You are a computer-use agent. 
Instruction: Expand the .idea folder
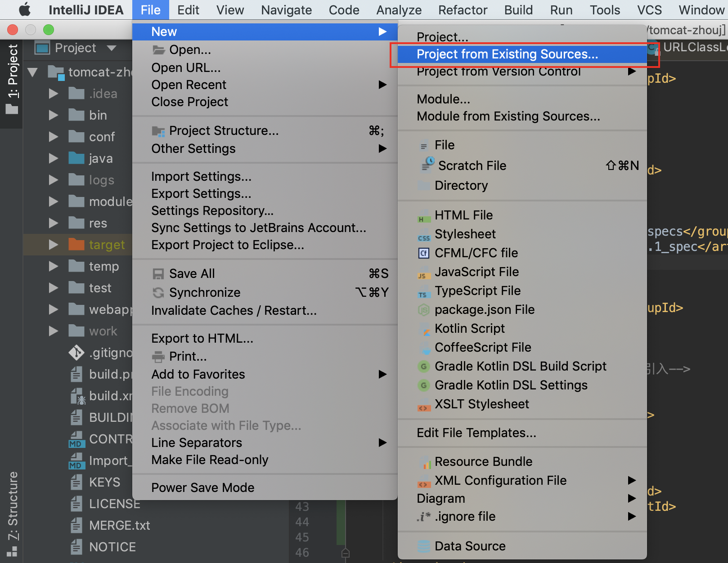point(54,94)
